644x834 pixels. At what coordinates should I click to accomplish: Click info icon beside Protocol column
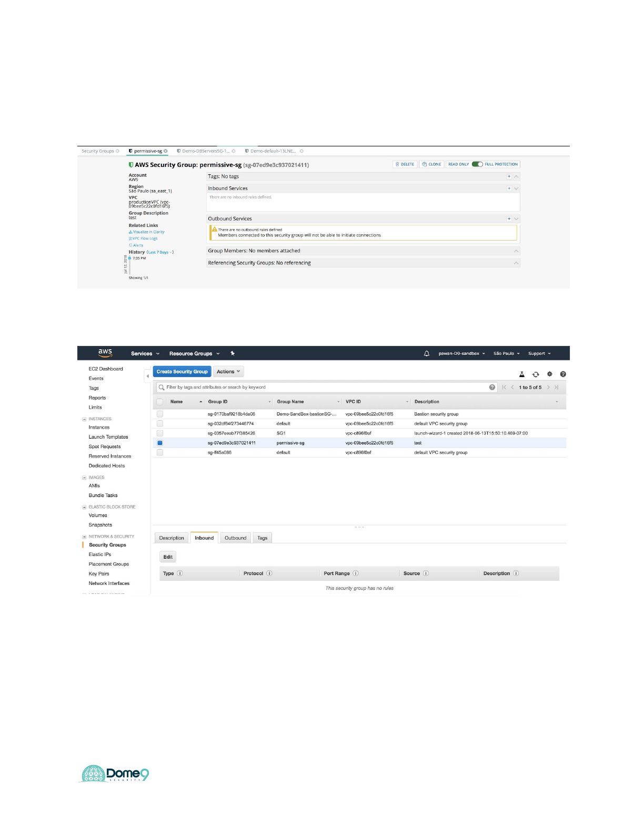coord(269,573)
